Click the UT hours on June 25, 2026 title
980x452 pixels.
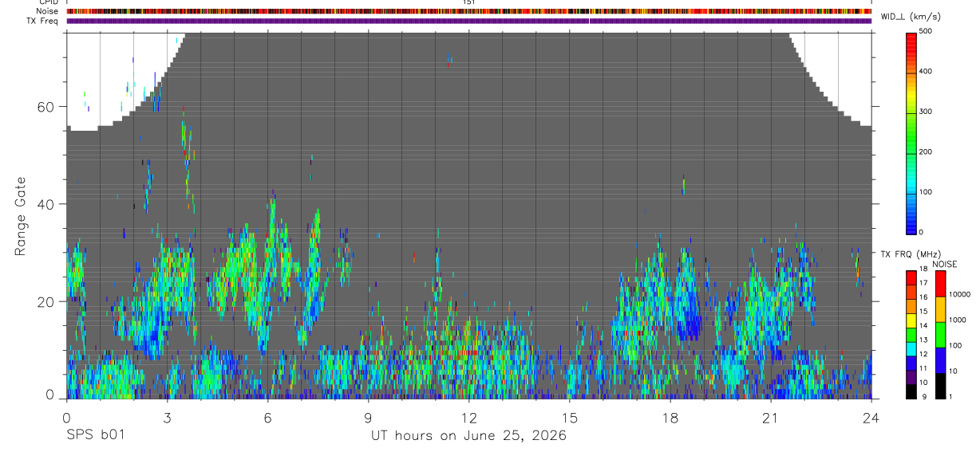click(x=468, y=436)
